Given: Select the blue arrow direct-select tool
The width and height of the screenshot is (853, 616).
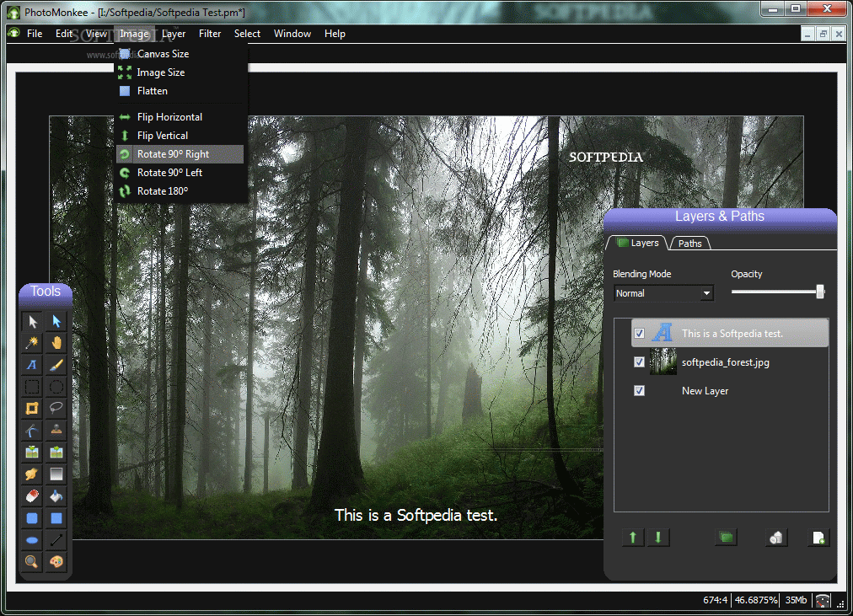Looking at the screenshot, I should 56,321.
